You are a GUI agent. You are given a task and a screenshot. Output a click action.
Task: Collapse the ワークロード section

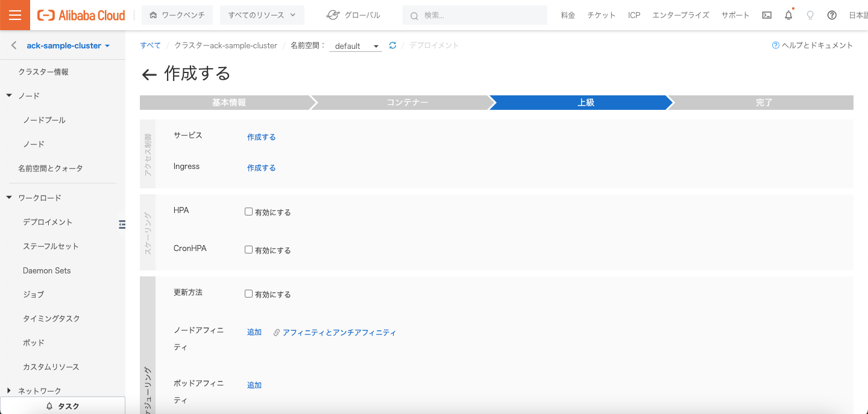[10, 198]
